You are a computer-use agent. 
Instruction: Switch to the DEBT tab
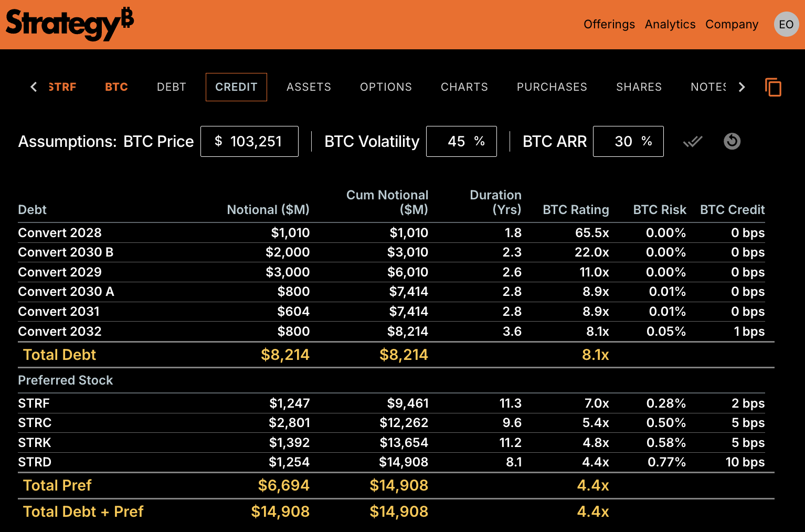[x=172, y=87]
